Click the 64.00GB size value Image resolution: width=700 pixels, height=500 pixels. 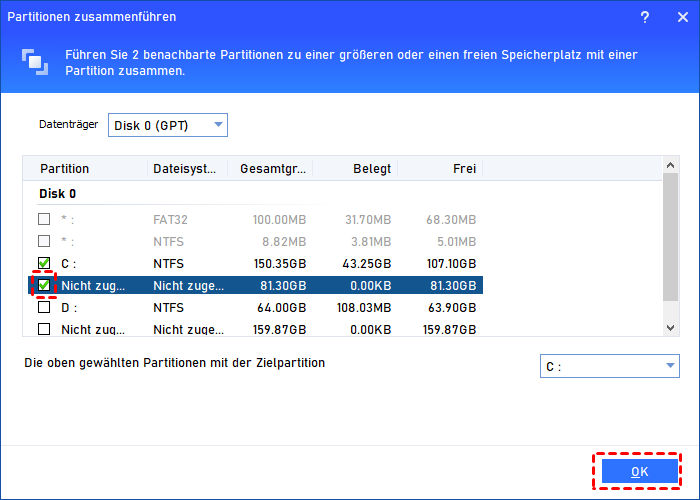pos(282,308)
